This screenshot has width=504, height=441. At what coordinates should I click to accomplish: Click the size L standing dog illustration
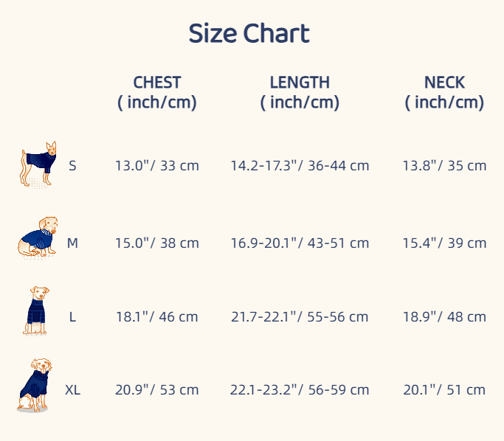click(35, 311)
